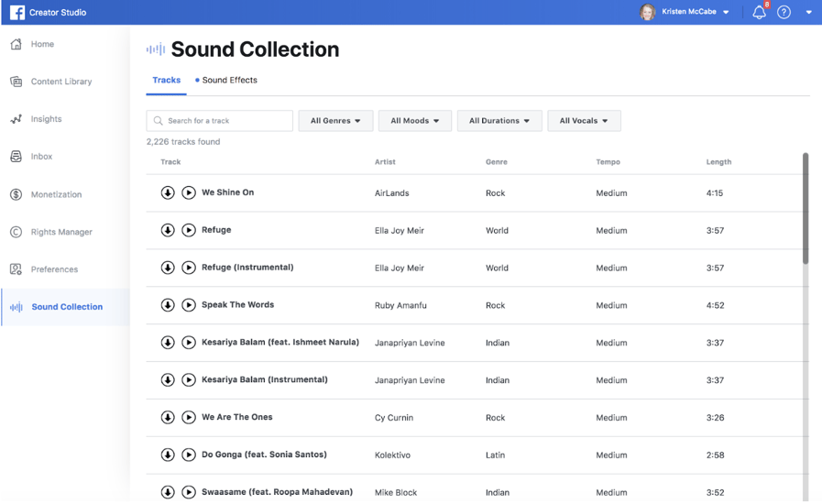This screenshot has width=822, height=504.
Task: Click the Tempo column header
Action: pos(608,161)
